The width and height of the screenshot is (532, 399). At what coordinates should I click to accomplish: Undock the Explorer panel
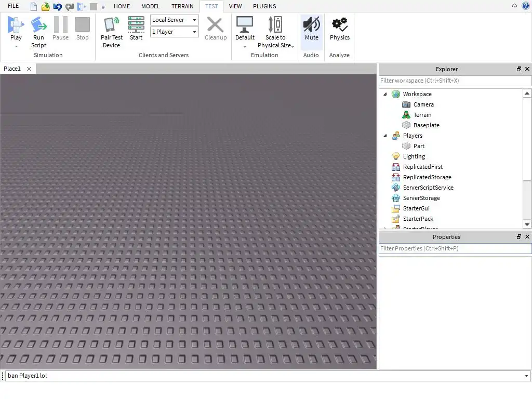coord(519,69)
